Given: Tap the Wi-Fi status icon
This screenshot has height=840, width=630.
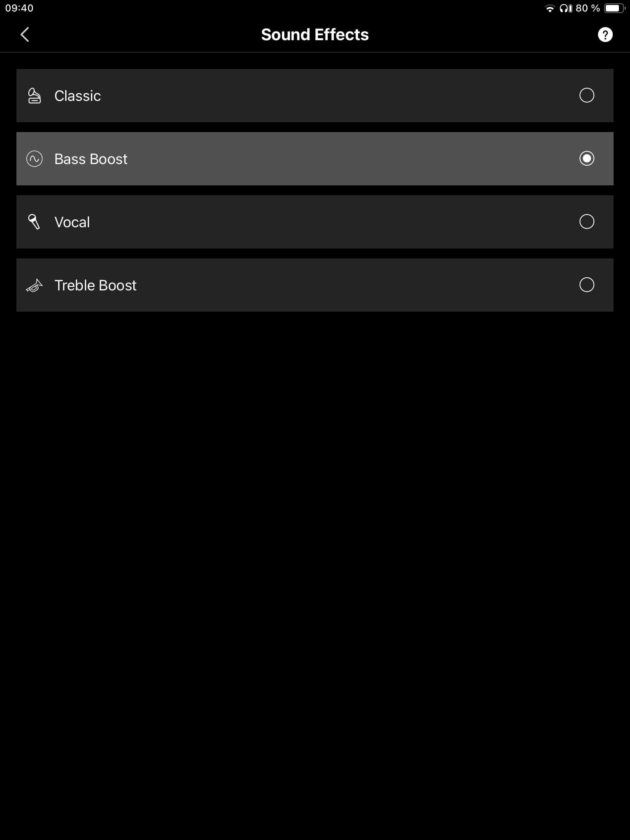Looking at the screenshot, I should pyautogui.click(x=550, y=9).
